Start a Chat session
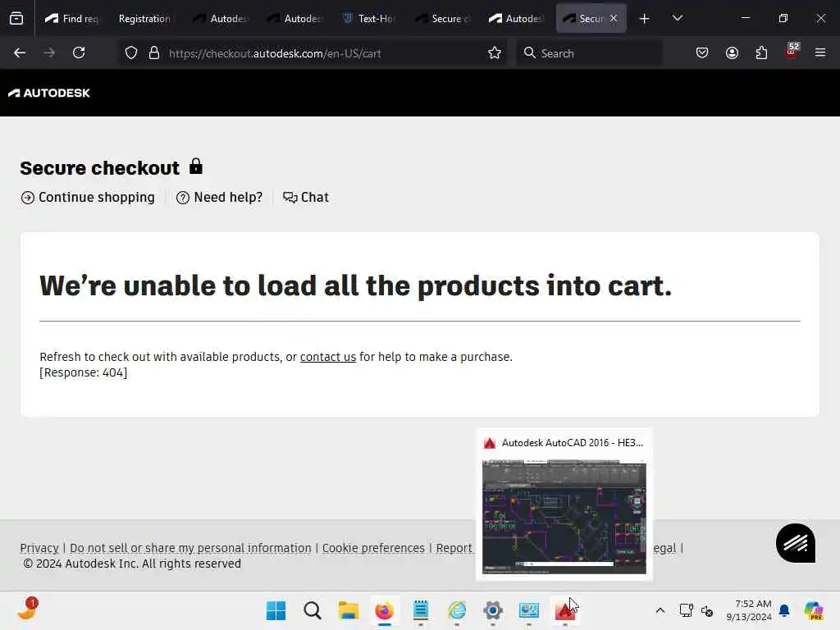840x630 pixels. (x=305, y=198)
